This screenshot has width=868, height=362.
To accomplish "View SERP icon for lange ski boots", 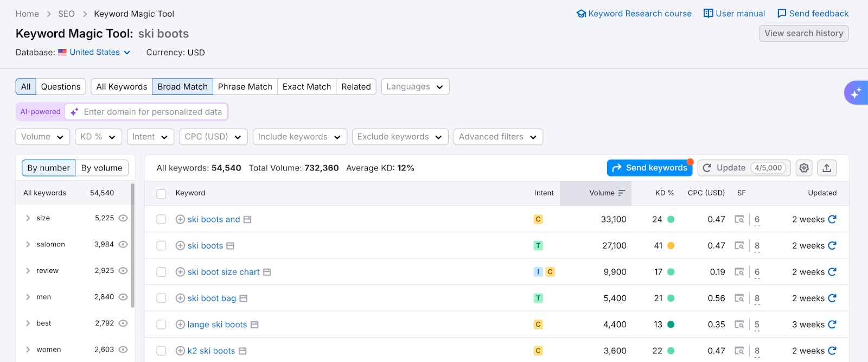I will point(739,325).
